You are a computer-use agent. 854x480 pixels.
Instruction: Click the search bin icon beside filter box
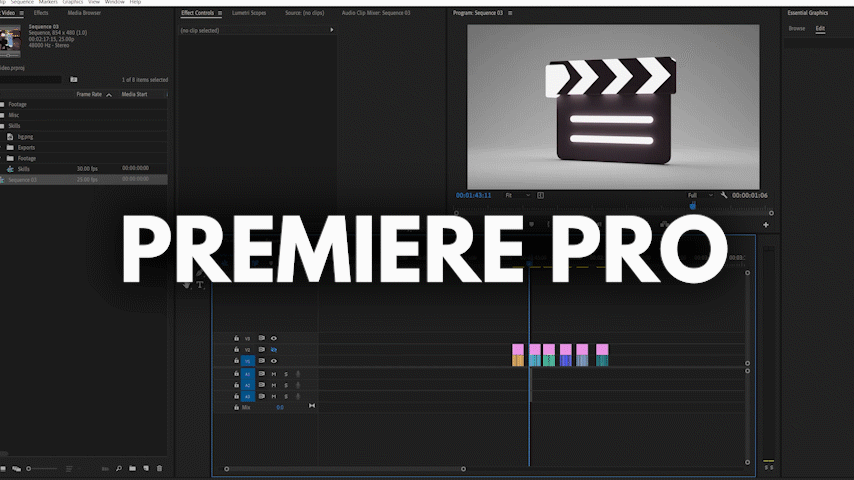coord(74,80)
